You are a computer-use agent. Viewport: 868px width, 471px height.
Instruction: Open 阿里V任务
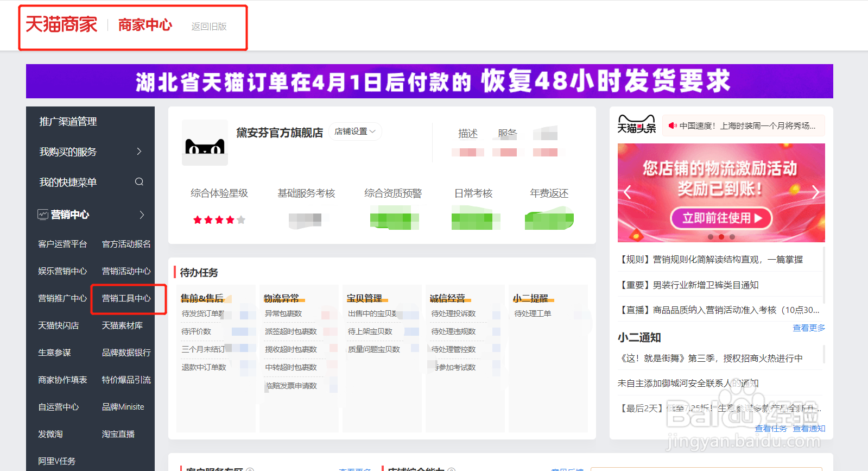(56, 461)
